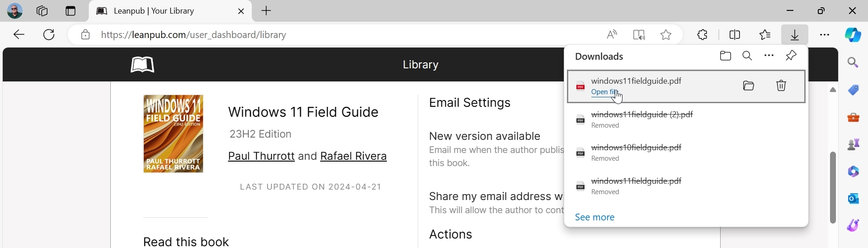
Task: Open browser Settings and more menu
Action: [825, 35]
